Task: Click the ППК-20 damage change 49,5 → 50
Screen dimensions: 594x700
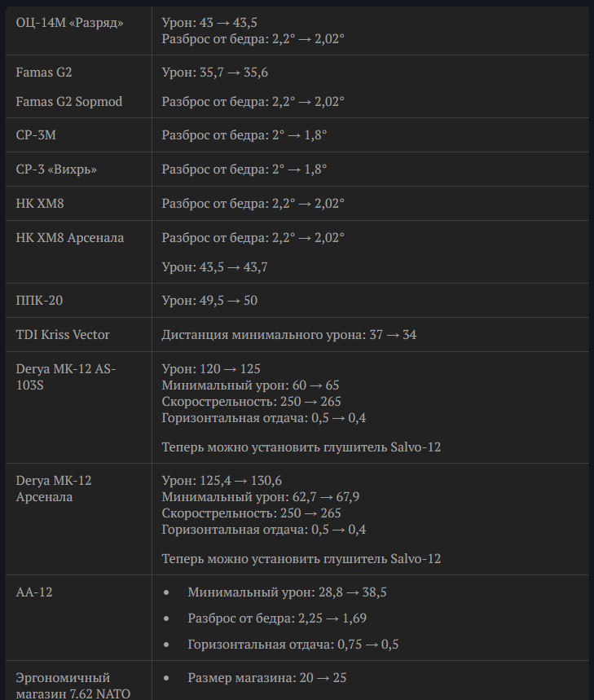Action: pyautogui.click(x=209, y=301)
